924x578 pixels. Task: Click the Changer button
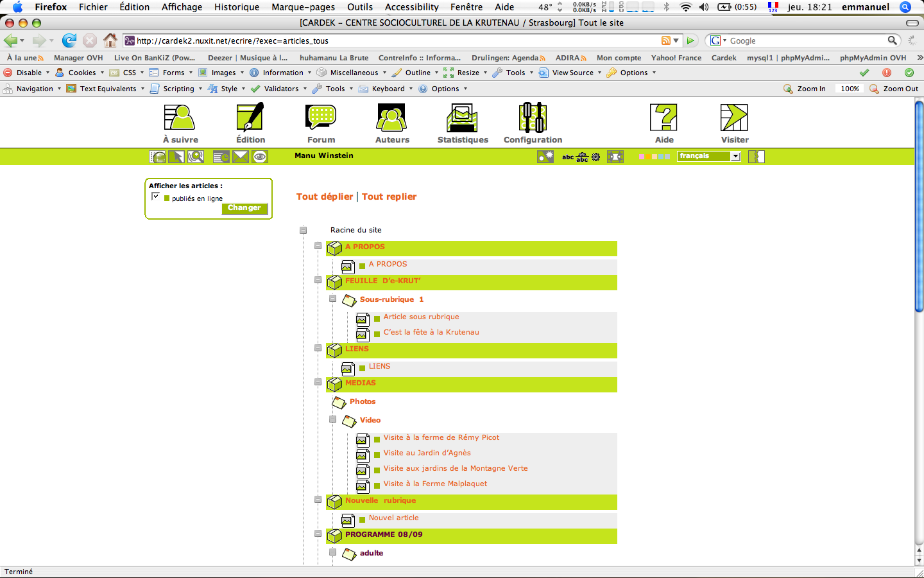[x=244, y=208]
